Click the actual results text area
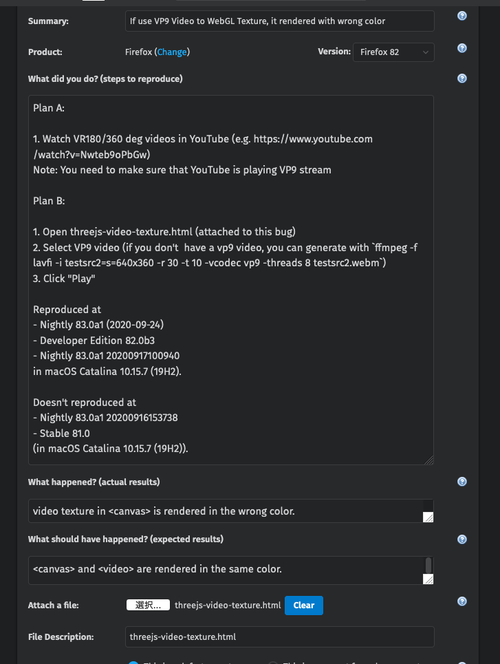Image resolution: width=500 pixels, height=664 pixels. [x=226, y=511]
